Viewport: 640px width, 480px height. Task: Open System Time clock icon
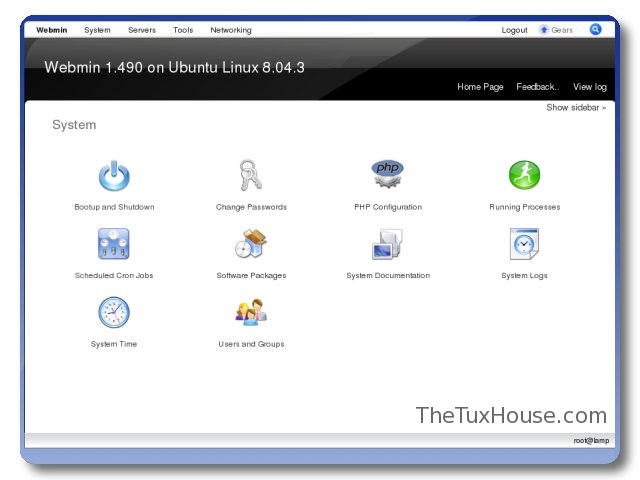(114, 312)
